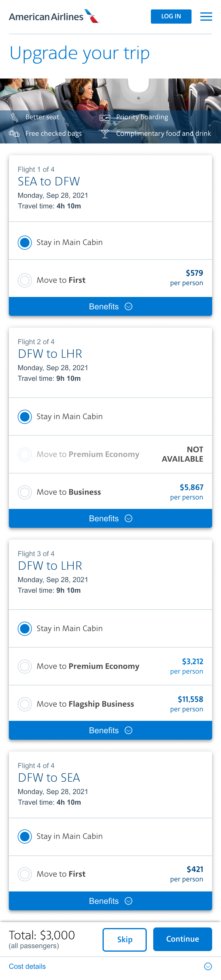
Task: Select Premium Economy on Flight 3
Action: point(25,667)
